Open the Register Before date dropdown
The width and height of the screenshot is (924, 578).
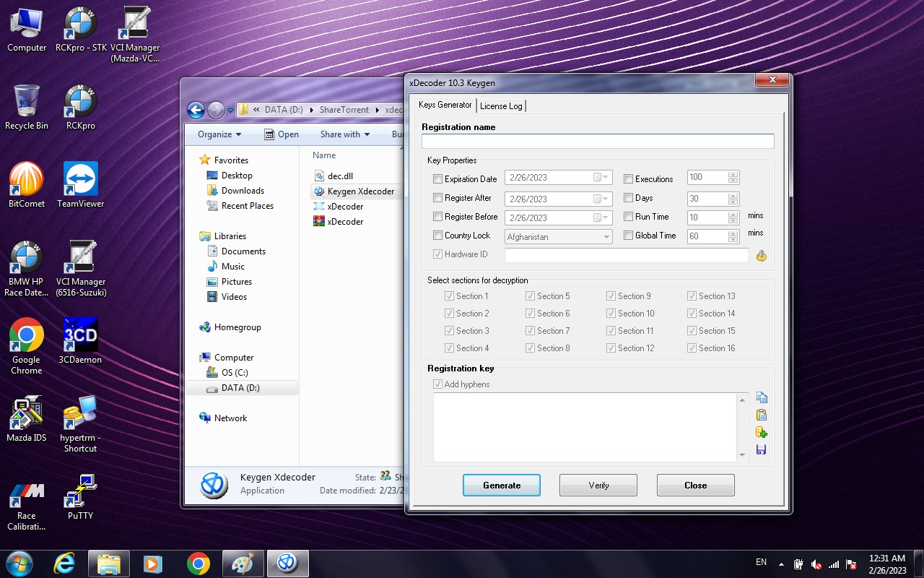(x=601, y=217)
